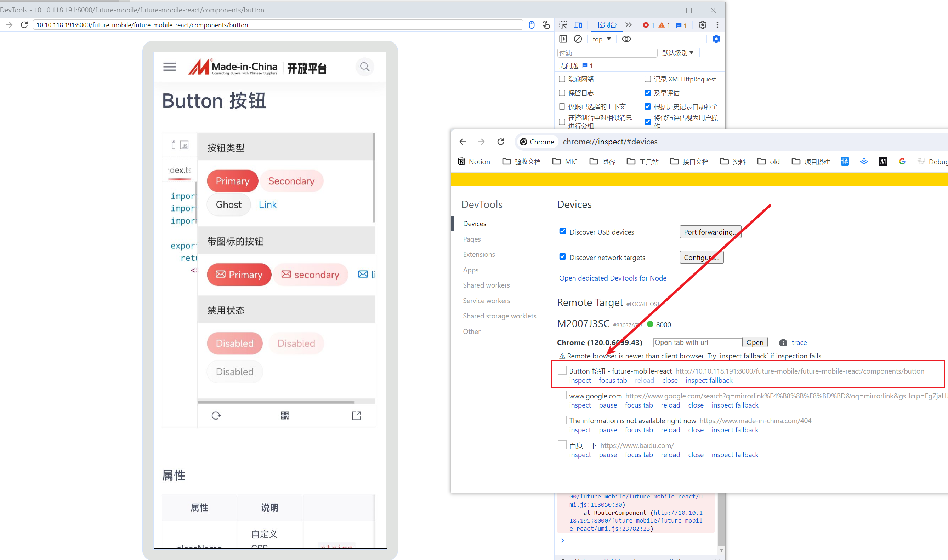Click the demo horizontal scrollbar

pos(276,402)
